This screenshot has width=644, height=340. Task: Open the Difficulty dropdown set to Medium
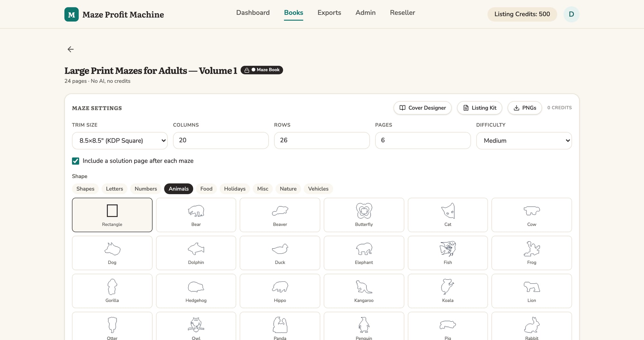click(x=524, y=141)
